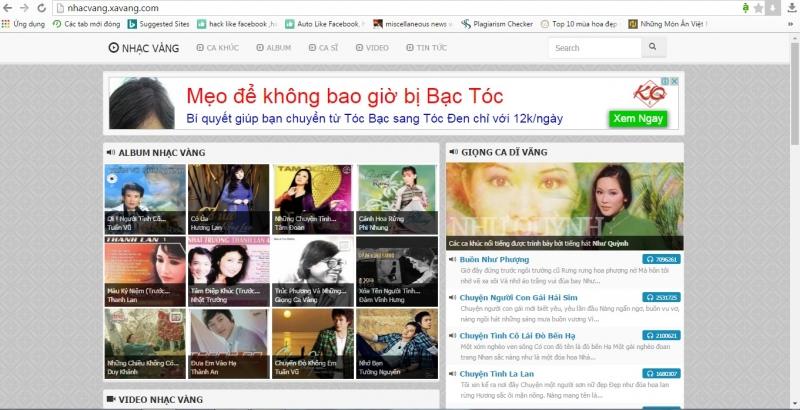The height and width of the screenshot is (410, 800).
Task: Go to the Ca Sĩ section
Action: 324,47
